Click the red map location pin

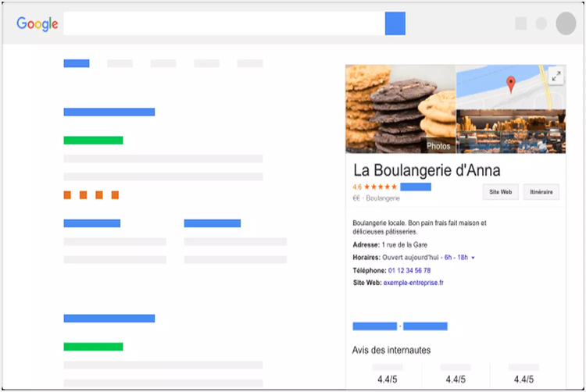511,84
